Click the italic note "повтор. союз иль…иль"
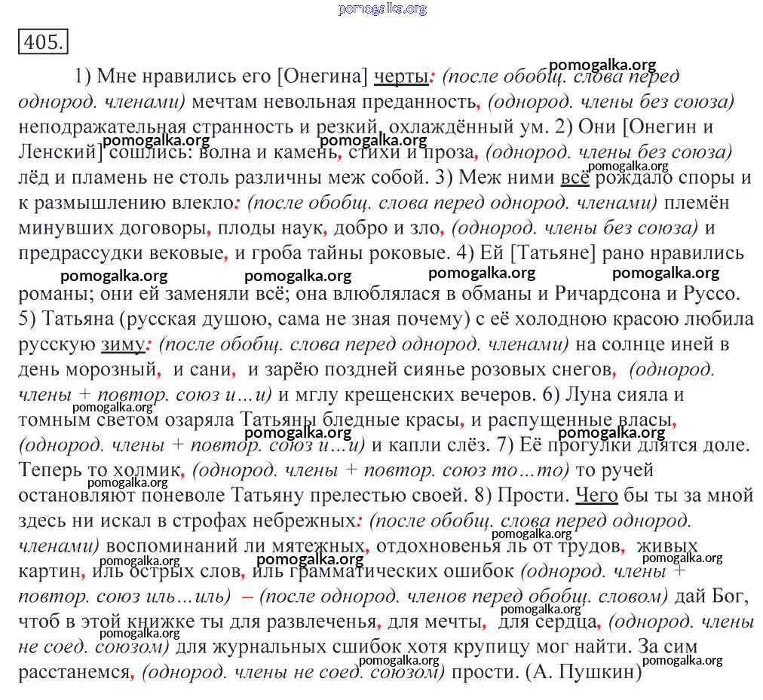Viewport: 763px width, 700px height. point(124,596)
